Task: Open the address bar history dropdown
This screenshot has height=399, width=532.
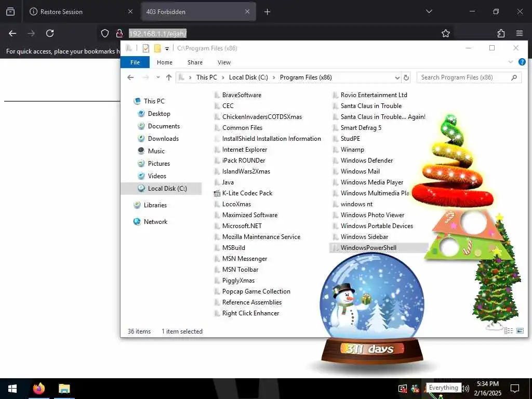Action: click(x=397, y=78)
